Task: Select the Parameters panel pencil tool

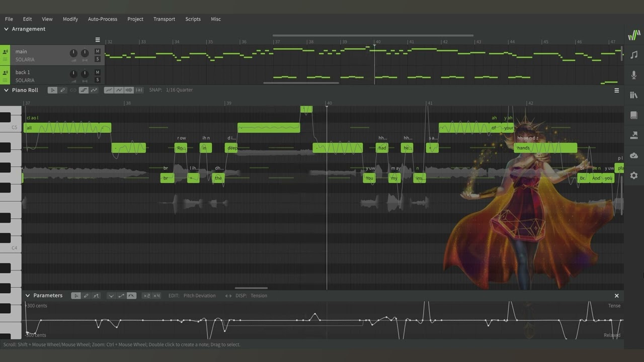Action: click(x=86, y=296)
